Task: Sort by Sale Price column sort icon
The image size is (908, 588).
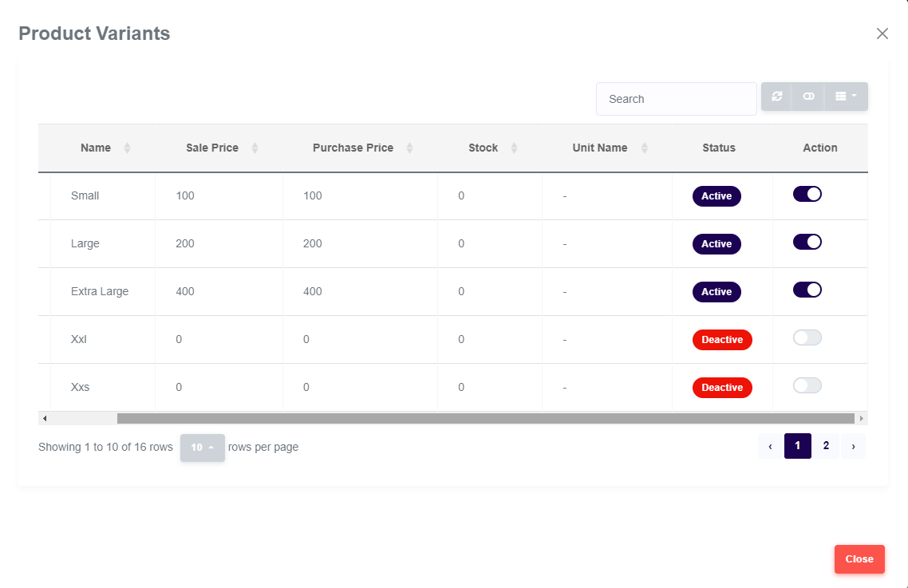Action: click(x=255, y=148)
